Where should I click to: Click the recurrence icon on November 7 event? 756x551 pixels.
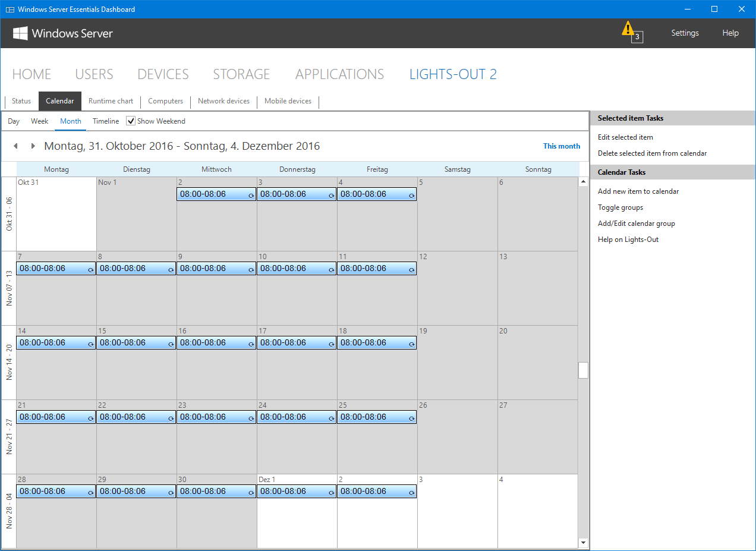[x=91, y=269]
